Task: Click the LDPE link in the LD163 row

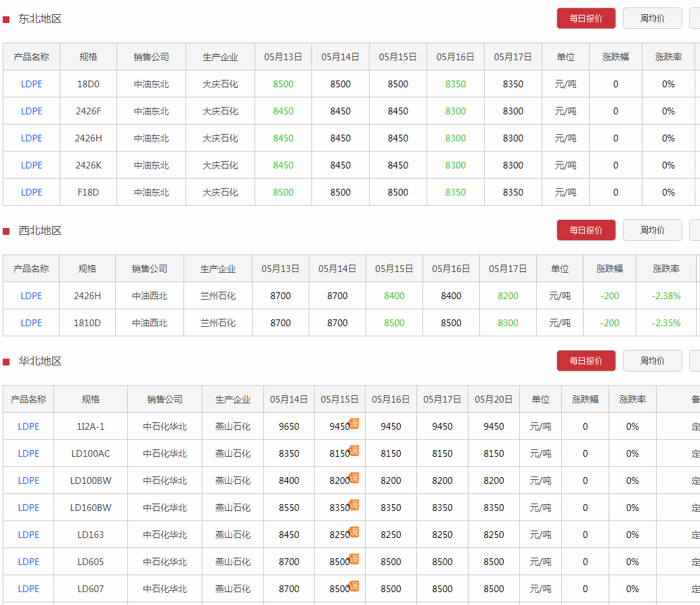Action: pos(28,535)
